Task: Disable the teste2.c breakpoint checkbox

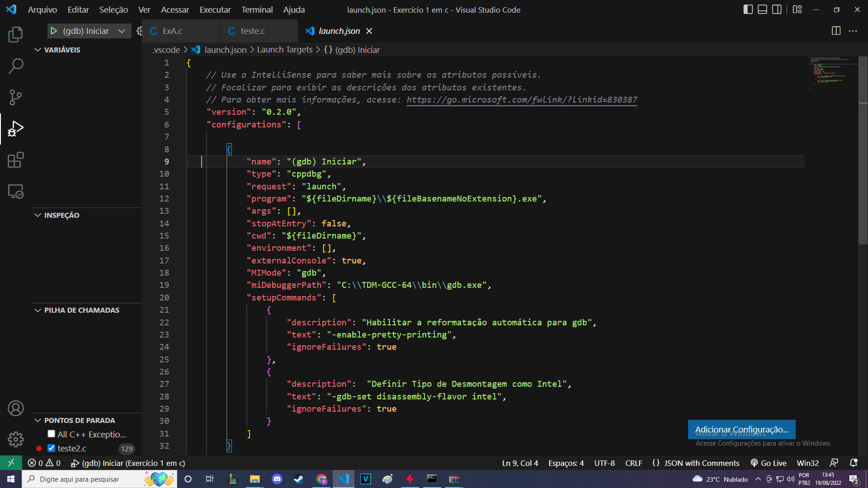Action: pyautogui.click(x=51, y=448)
